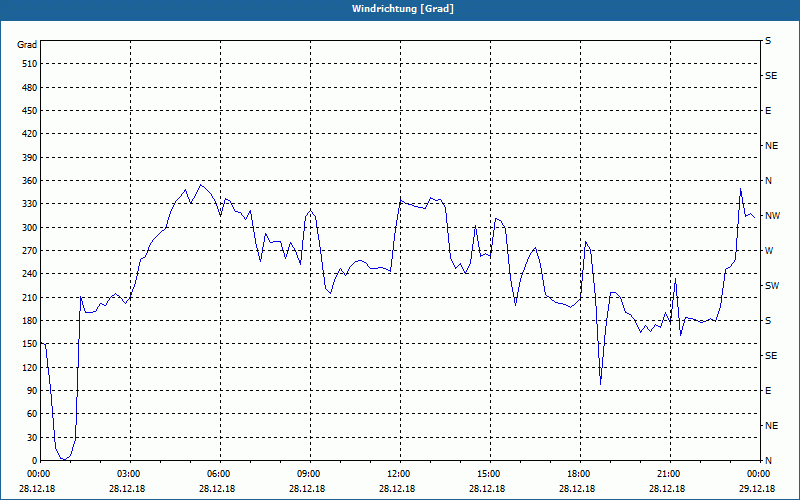
Task: Click the 30 tick label on the left axis
Action: (32, 438)
